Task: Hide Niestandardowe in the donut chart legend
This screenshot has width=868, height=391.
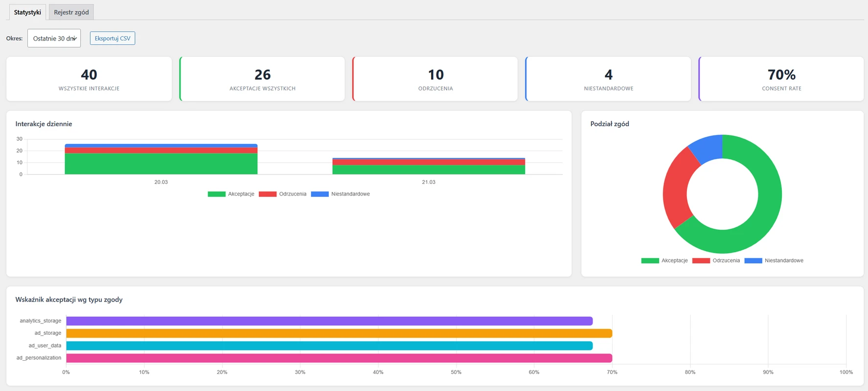Action: coord(774,261)
